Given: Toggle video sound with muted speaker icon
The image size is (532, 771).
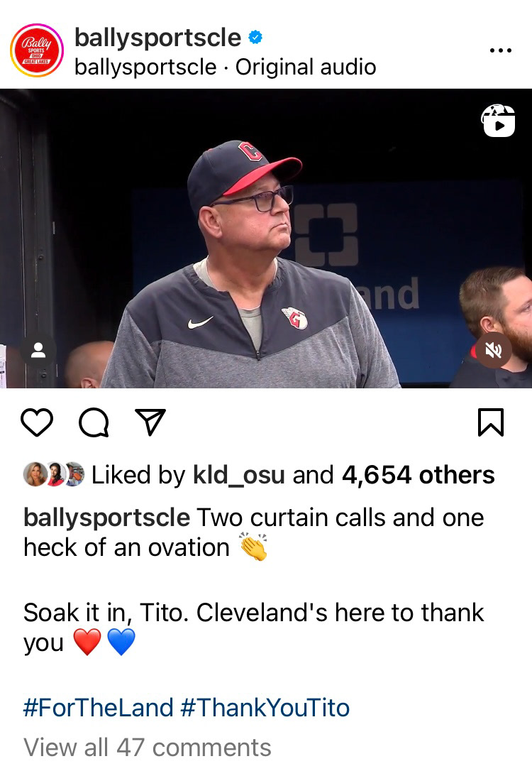Looking at the screenshot, I should pos(493,350).
